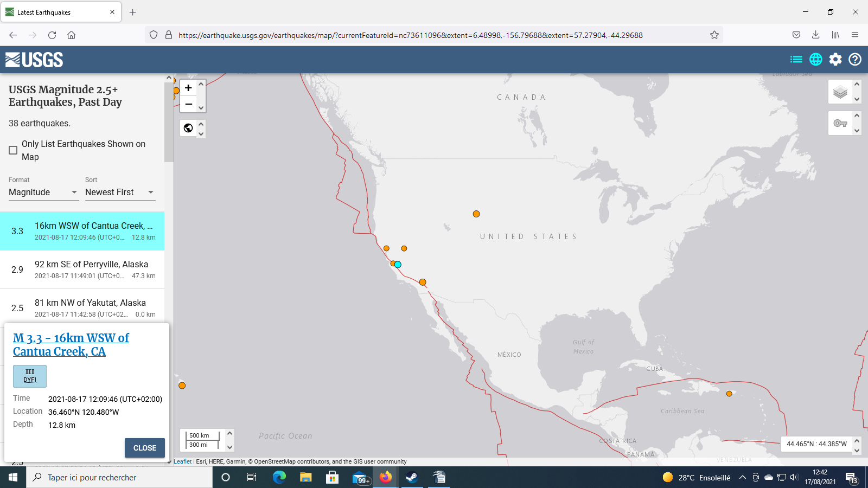Switch to the Latest Earthquakes browser tab
This screenshot has width=868, height=488.
pyautogui.click(x=61, y=12)
